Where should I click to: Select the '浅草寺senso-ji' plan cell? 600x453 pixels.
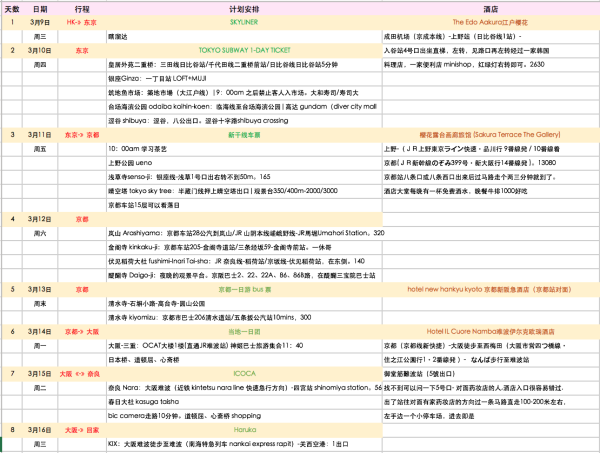(244, 177)
